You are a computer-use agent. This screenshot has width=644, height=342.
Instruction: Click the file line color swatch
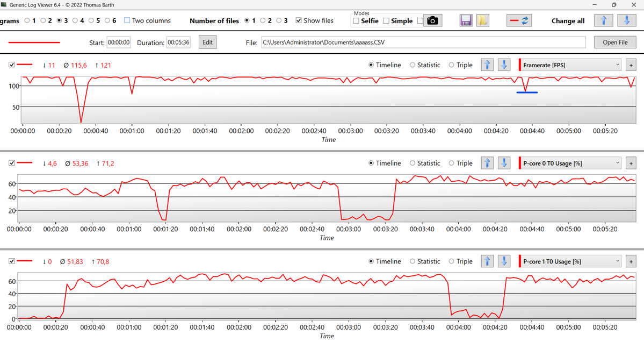point(34,42)
